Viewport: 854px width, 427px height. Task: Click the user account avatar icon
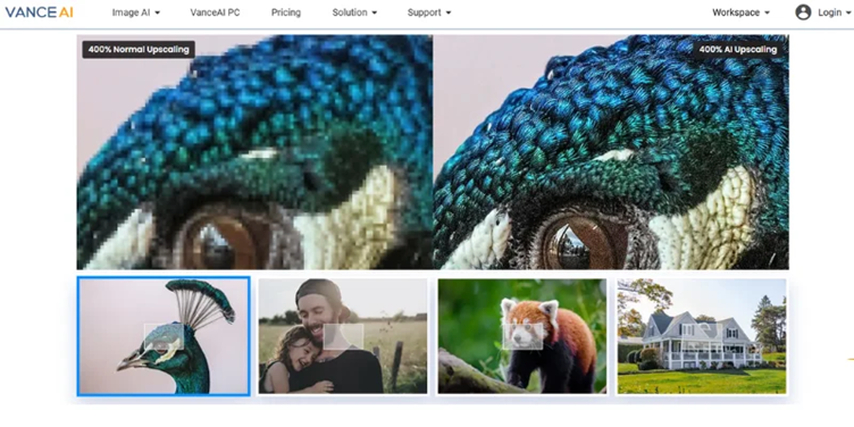pos(803,13)
